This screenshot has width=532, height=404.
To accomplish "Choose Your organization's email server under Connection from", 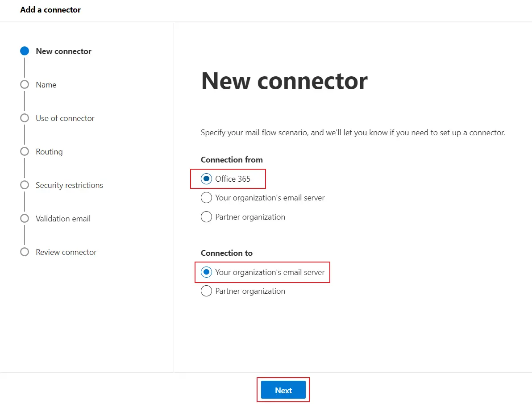I will coord(206,197).
